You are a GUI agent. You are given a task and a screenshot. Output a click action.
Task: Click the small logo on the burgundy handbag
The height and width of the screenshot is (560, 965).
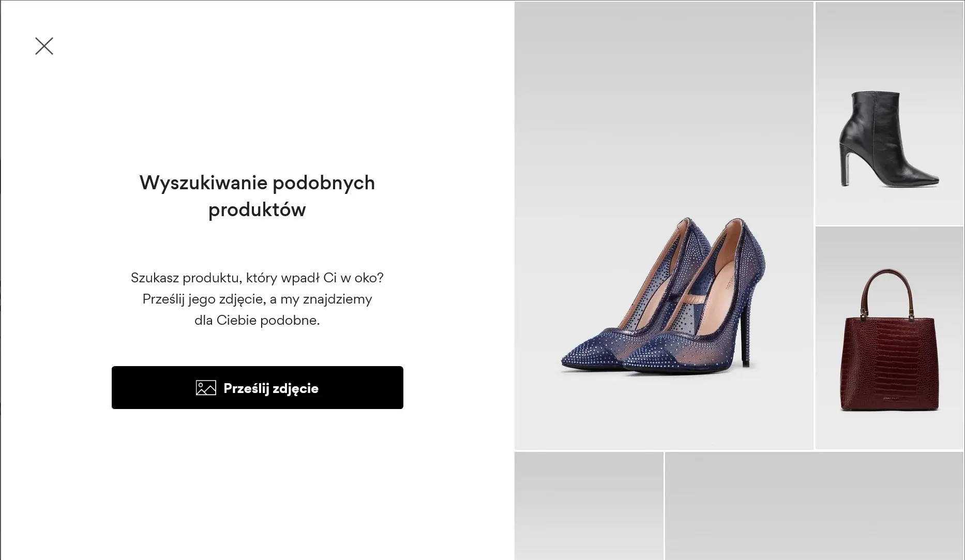(890, 399)
